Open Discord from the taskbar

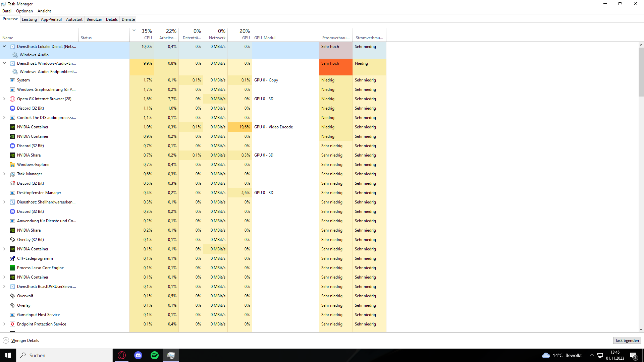tap(138, 355)
